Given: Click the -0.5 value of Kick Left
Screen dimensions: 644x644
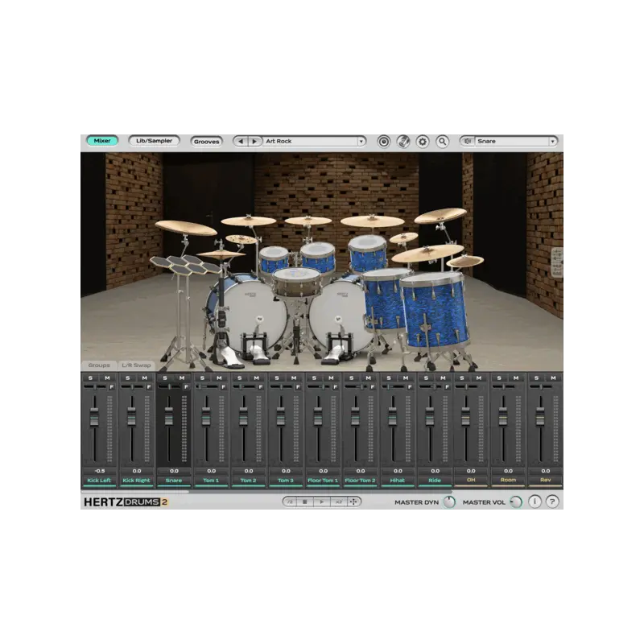Looking at the screenshot, I should (99, 471).
